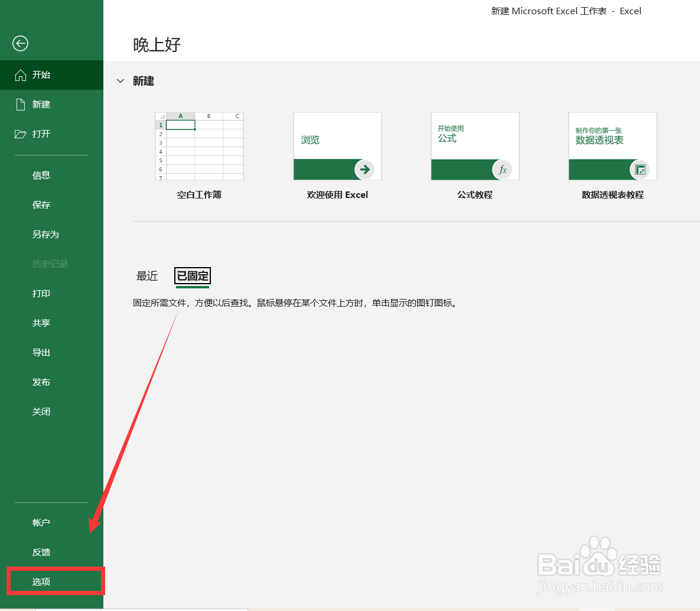Click the 空白工作簿 label text
This screenshot has width=700, height=611.
click(x=199, y=195)
